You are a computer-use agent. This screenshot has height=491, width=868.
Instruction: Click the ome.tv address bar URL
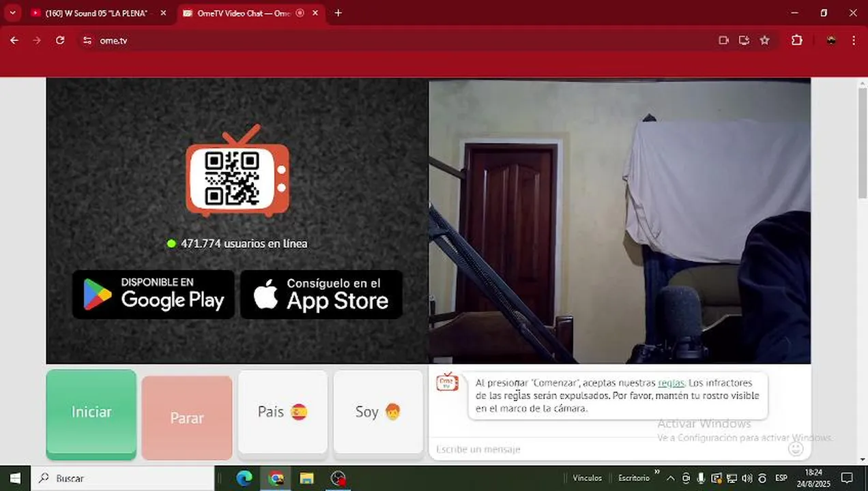click(113, 40)
